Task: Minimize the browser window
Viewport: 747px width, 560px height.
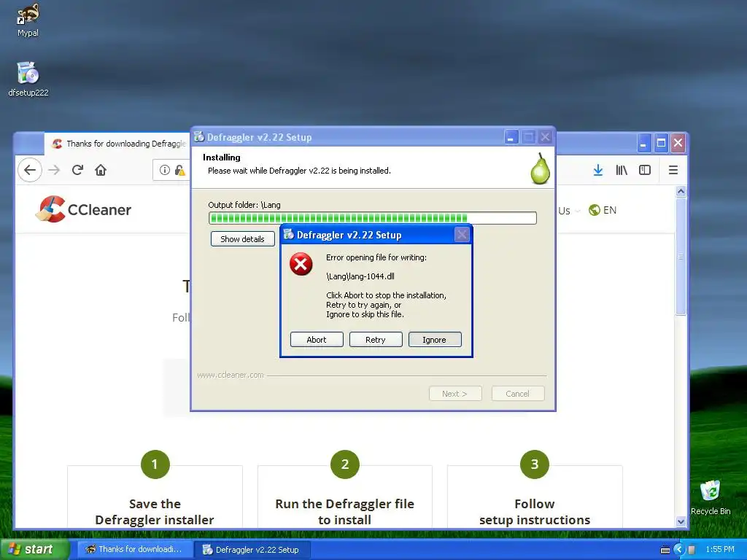Action: coord(643,143)
